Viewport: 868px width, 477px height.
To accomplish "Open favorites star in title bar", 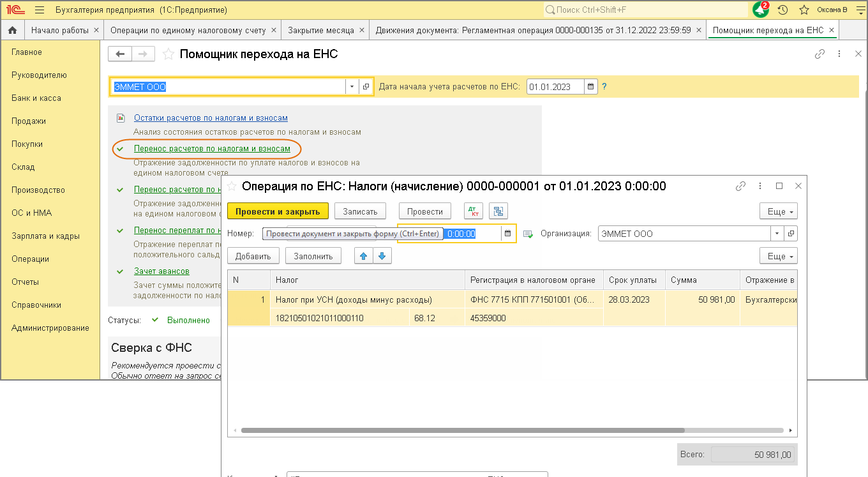I will coord(804,10).
